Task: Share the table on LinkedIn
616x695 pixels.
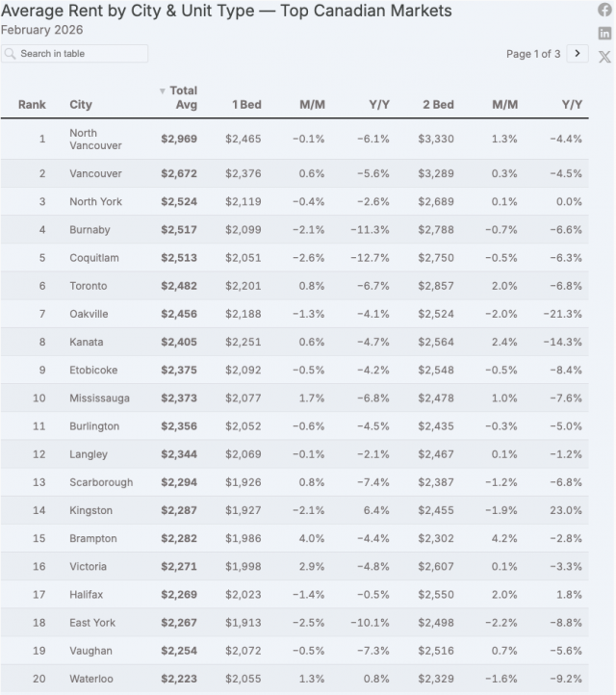Action: 604,33
